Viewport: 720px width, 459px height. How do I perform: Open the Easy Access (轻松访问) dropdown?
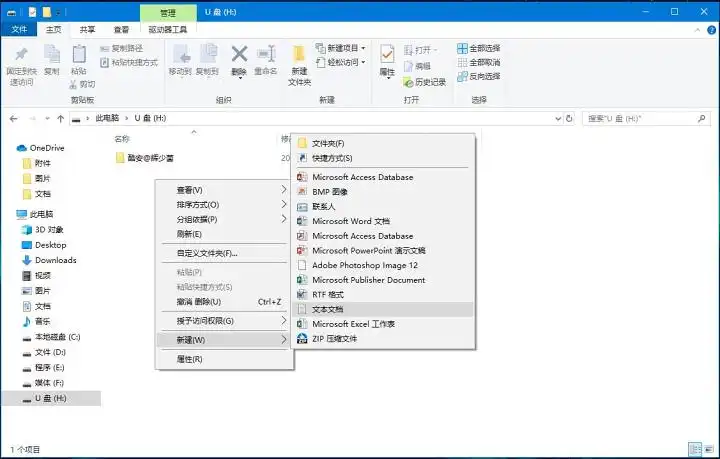coord(340,61)
